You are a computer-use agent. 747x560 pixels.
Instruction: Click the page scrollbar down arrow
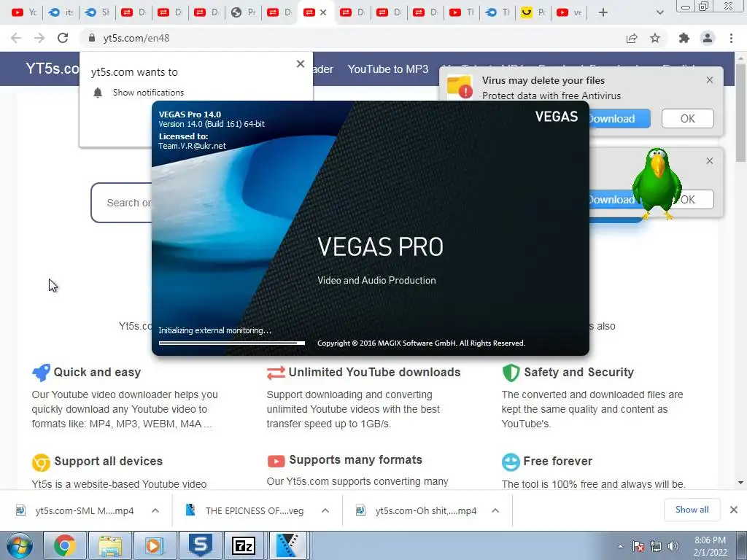pyautogui.click(x=741, y=483)
